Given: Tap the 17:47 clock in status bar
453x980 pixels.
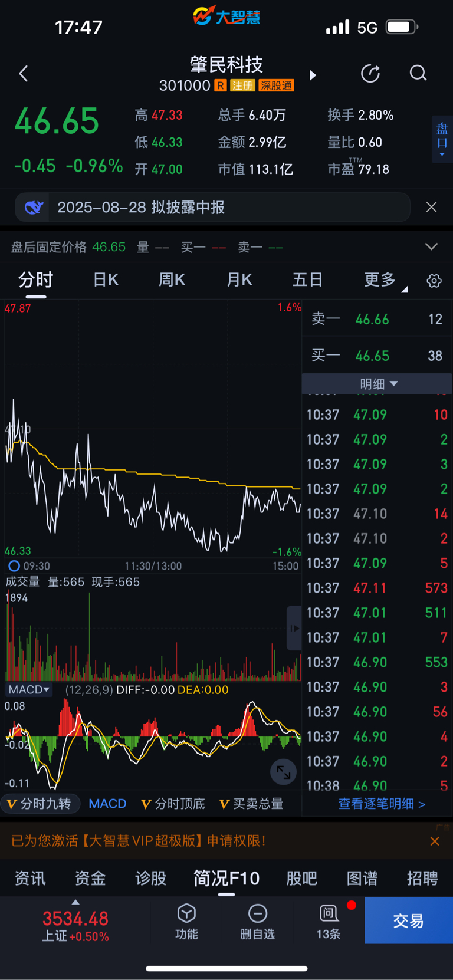Looking at the screenshot, I should point(78,27).
